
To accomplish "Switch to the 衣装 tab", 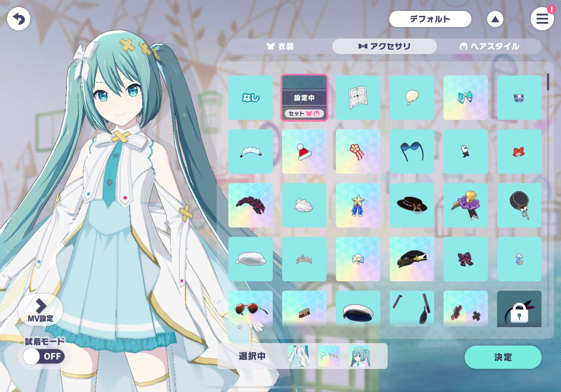I will [280, 46].
